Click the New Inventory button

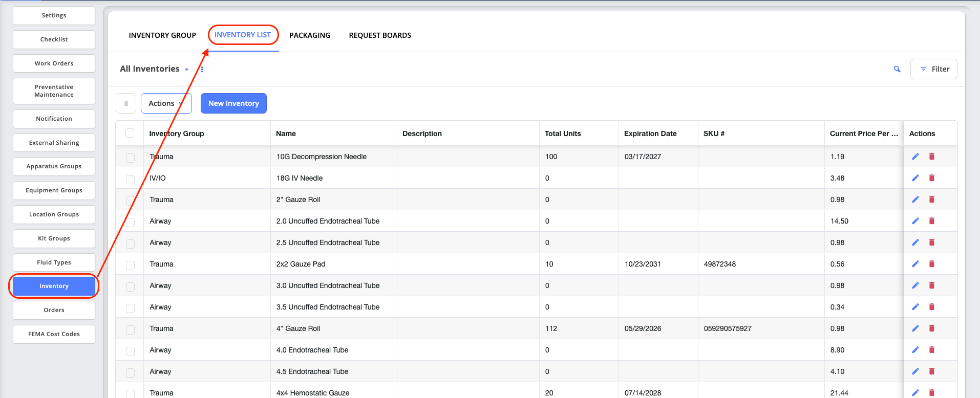[x=233, y=103]
